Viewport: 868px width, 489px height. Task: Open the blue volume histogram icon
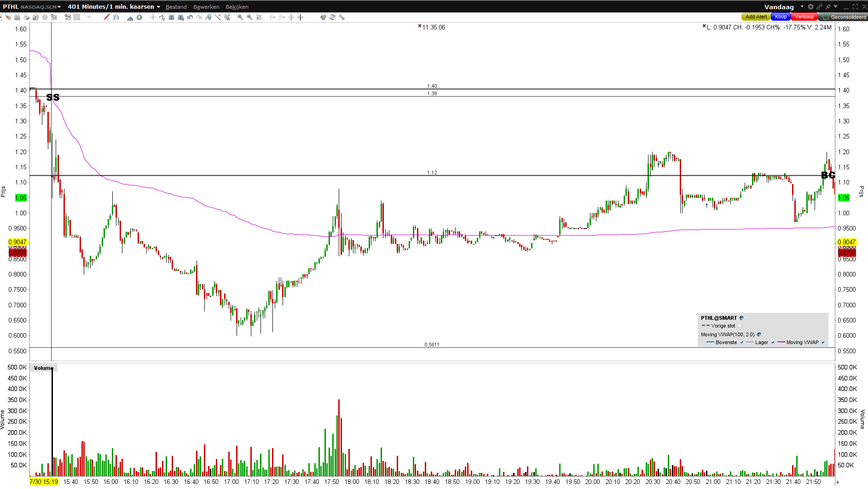(x=130, y=17)
